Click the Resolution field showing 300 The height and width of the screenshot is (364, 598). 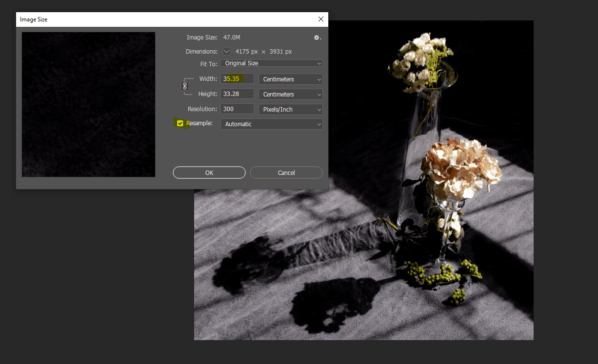point(238,109)
